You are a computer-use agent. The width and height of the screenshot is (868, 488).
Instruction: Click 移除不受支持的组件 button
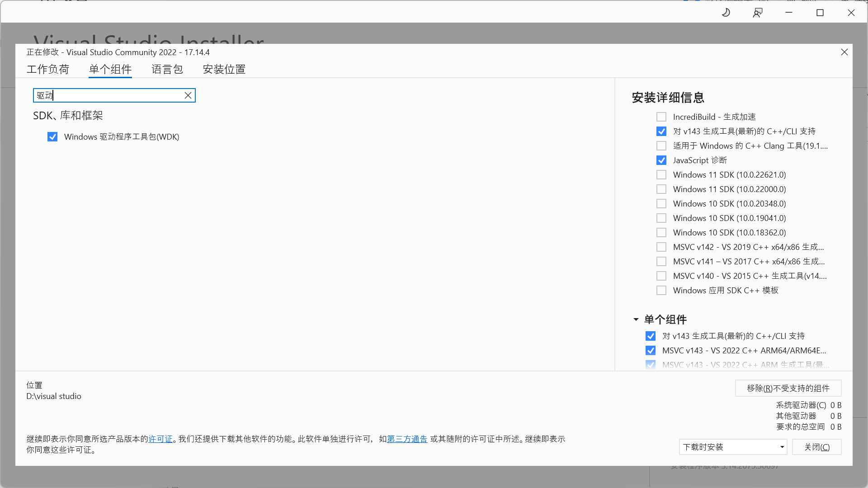pos(788,388)
